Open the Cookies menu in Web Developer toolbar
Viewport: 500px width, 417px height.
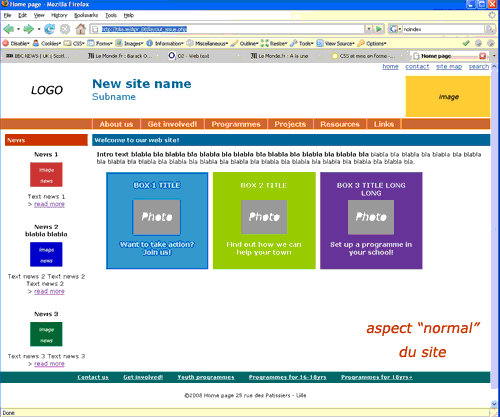click(47, 43)
